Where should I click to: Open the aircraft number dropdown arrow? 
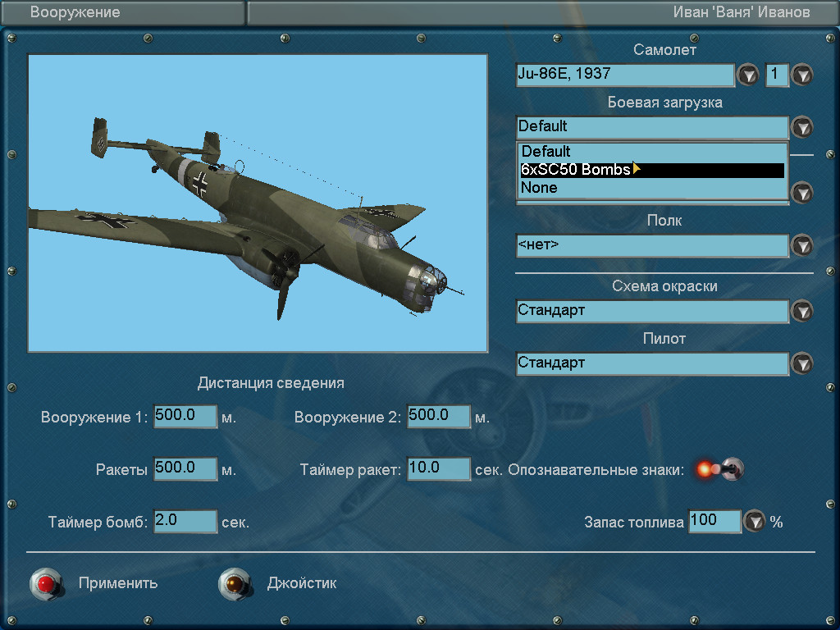[802, 75]
